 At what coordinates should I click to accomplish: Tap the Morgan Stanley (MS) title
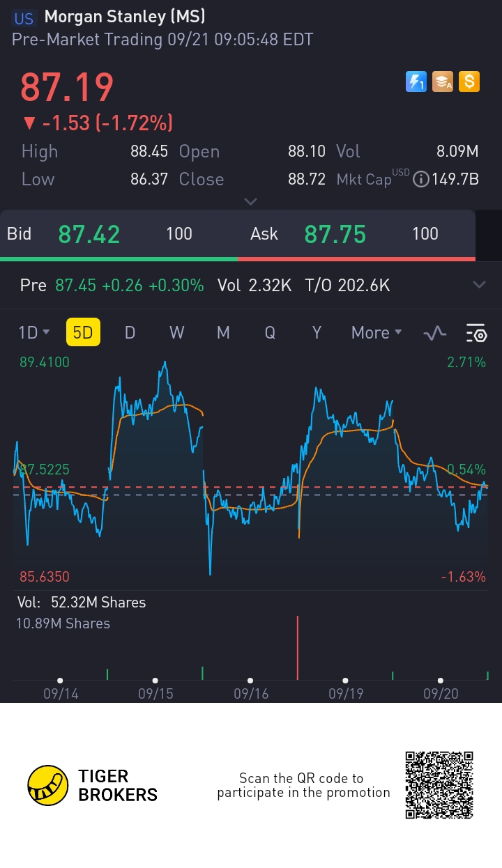click(125, 17)
